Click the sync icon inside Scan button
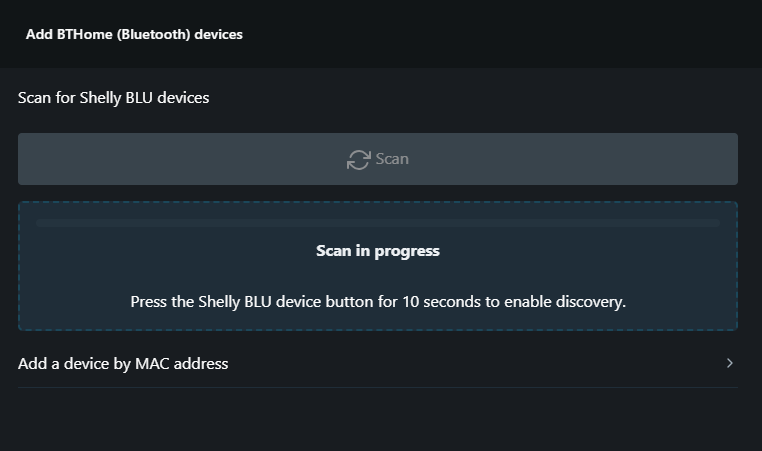Image resolution: width=762 pixels, height=451 pixels. pyautogui.click(x=358, y=159)
